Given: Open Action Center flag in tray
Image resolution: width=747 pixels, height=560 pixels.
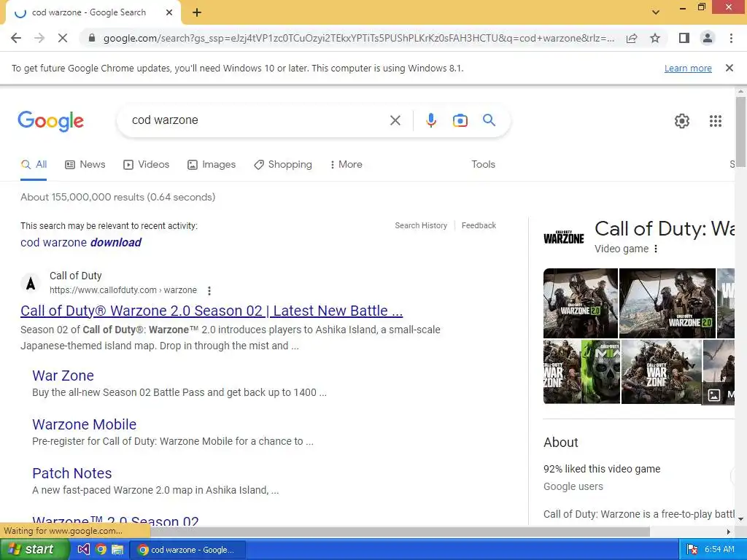Looking at the screenshot, I should [692, 550].
